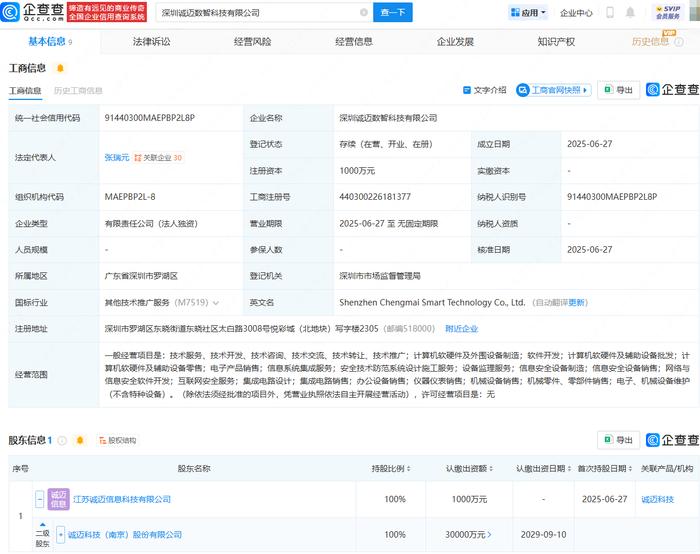Screen dimensions: 700x554
Task: Switch to 基本信息 tab
Action: [50, 42]
